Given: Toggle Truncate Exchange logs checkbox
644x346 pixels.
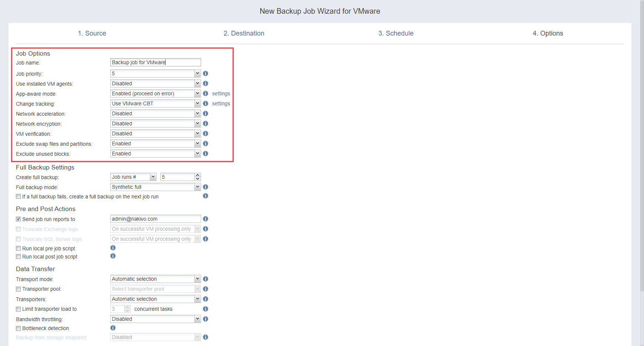Looking at the screenshot, I should [x=18, y=229].
